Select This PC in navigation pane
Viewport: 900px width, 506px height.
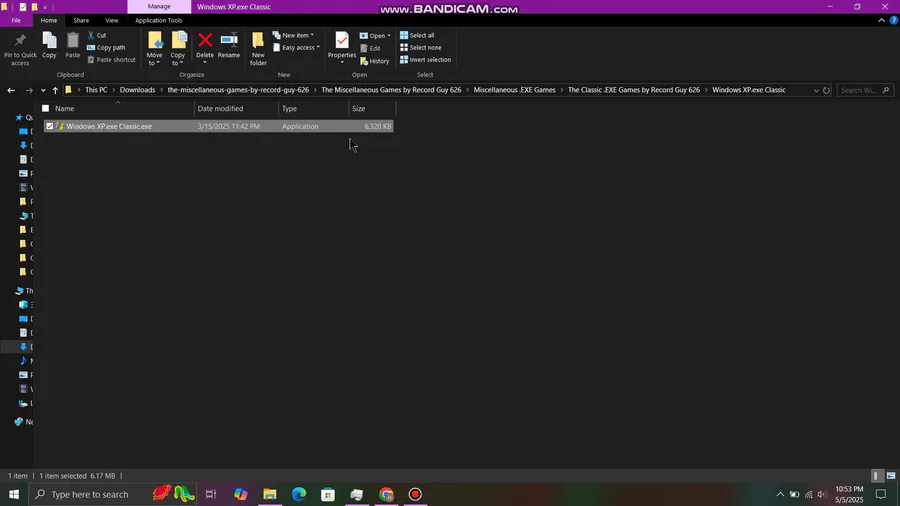23,291
